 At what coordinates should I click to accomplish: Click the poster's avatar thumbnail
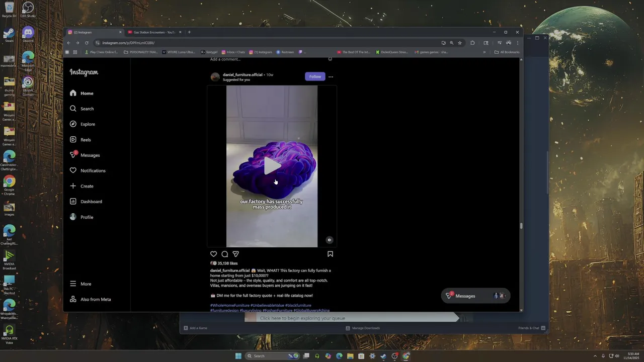pos(215,77)
